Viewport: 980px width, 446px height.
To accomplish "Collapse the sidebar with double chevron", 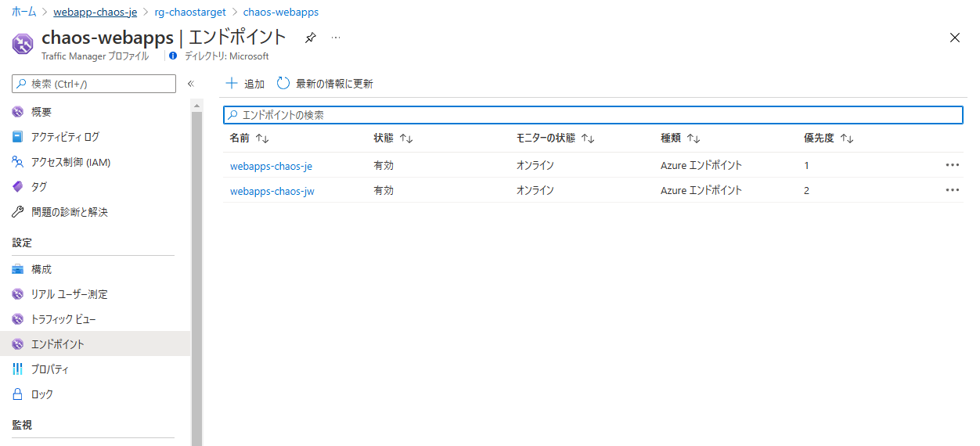I will tap(190, 84).
